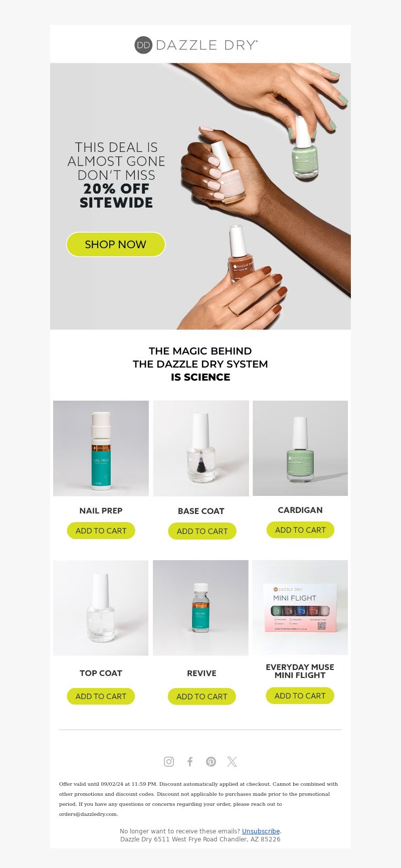This screenshot has height=868, width=401.
Task: Add Top Coat to cart
Action: click(x=101, y=696)
